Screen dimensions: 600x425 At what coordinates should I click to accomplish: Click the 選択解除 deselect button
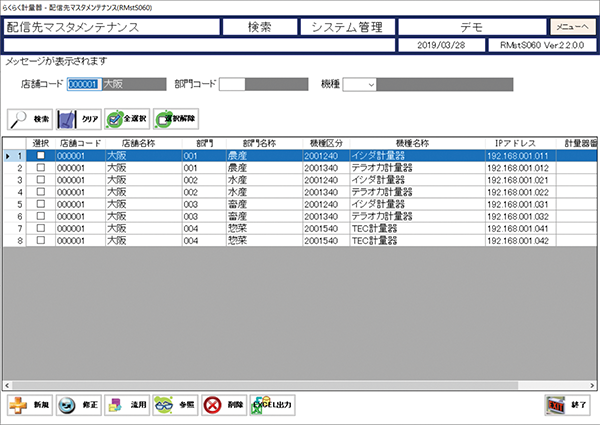[x=176, y=118]
